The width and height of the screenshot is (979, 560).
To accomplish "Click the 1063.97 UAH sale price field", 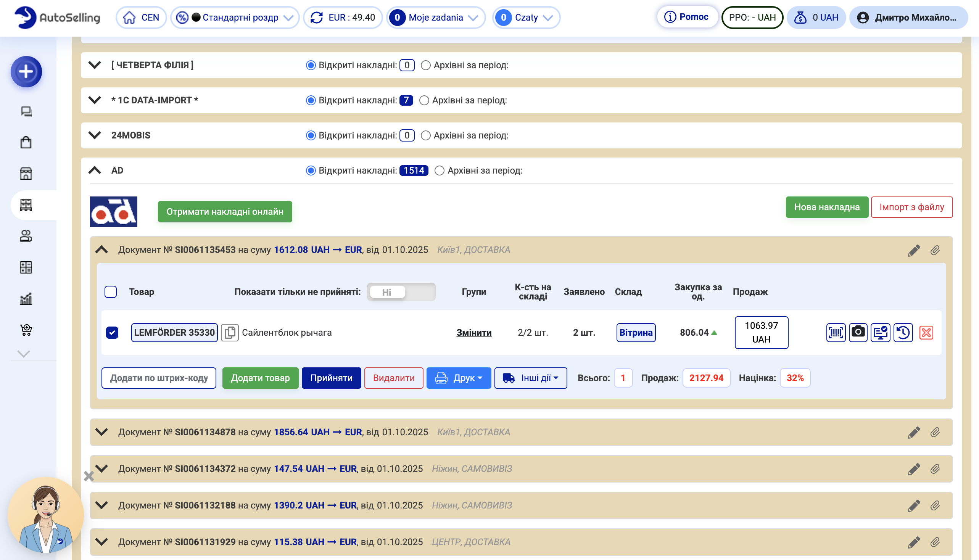I will click(x=761, y=333).
